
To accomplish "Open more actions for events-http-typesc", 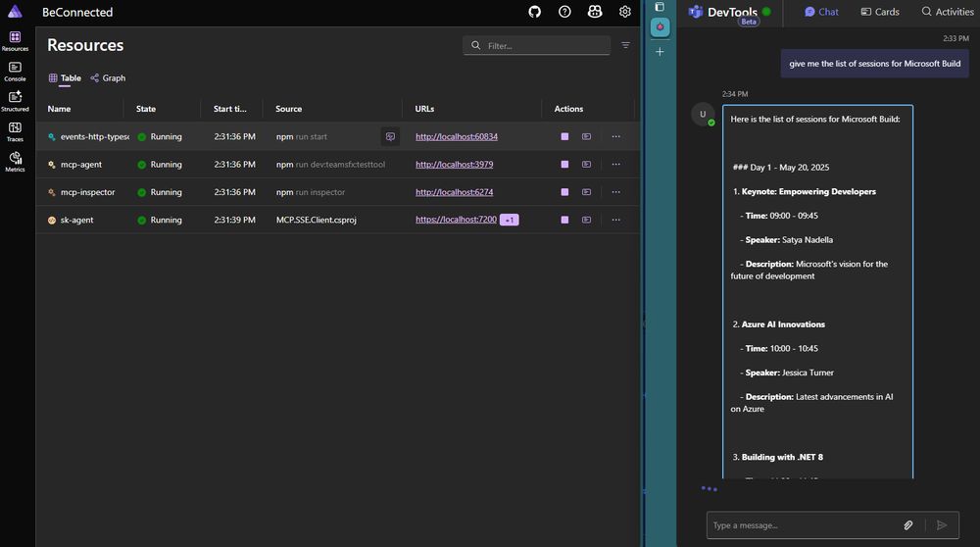I will click(x=616, y=136).
